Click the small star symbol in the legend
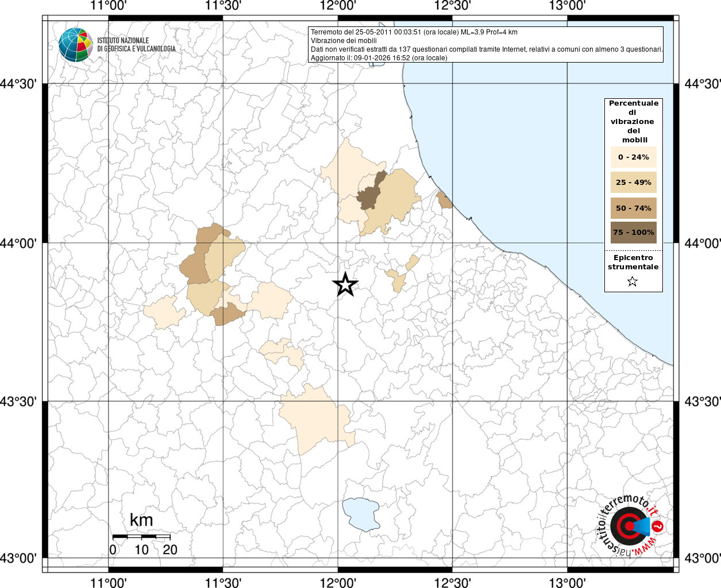 click(x=633, y=281)
